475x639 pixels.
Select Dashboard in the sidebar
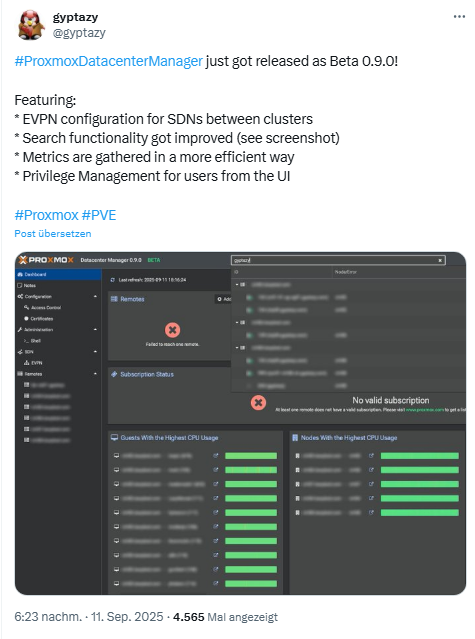(58, 274)
